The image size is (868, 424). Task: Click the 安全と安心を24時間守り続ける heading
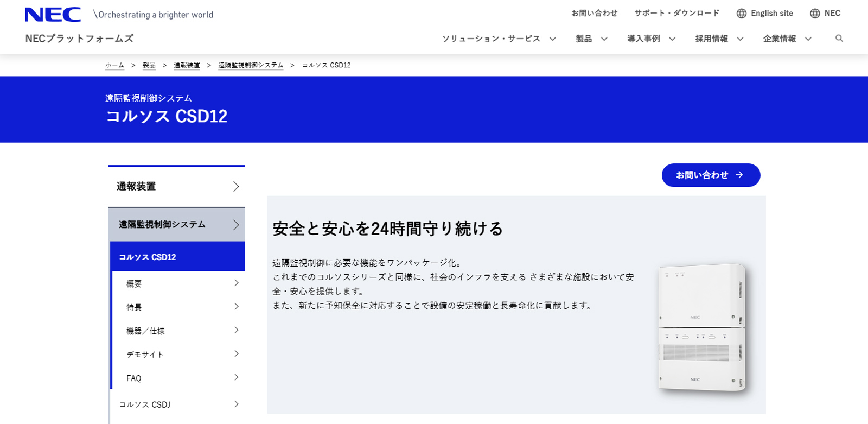[x=388, y=229]
